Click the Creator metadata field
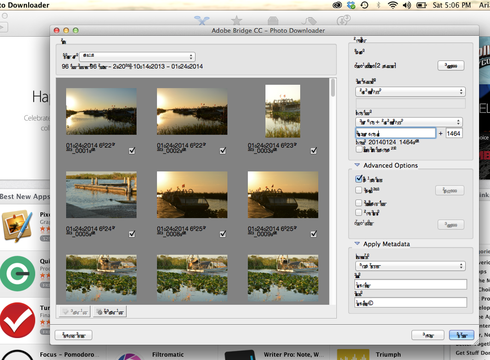Screen dimensions: 490x360 (x=411, y=284)
